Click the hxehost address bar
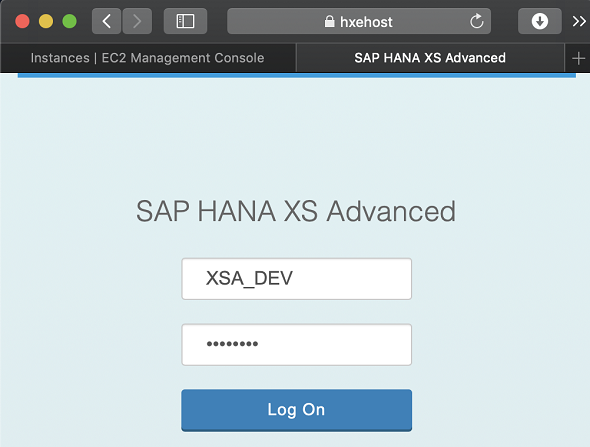The width and height of the screenshot is (590, 447). click(x=359, y=21)
